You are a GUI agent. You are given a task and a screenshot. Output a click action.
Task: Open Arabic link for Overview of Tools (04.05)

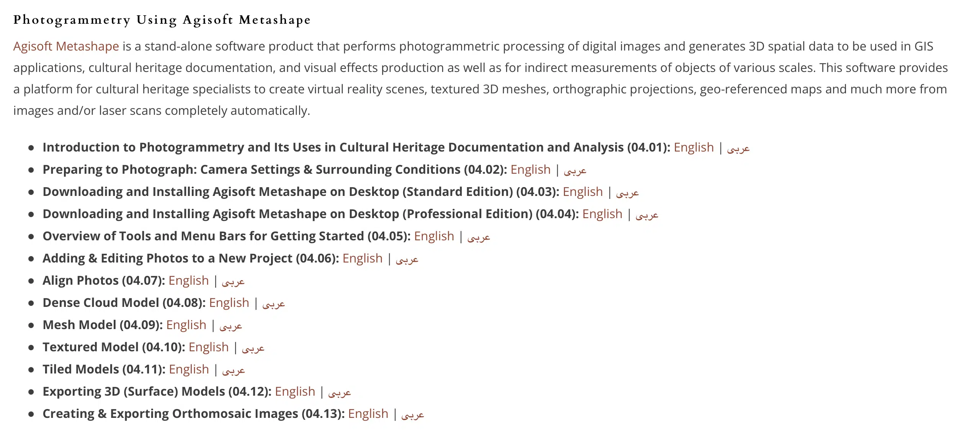tap(479, 237)
